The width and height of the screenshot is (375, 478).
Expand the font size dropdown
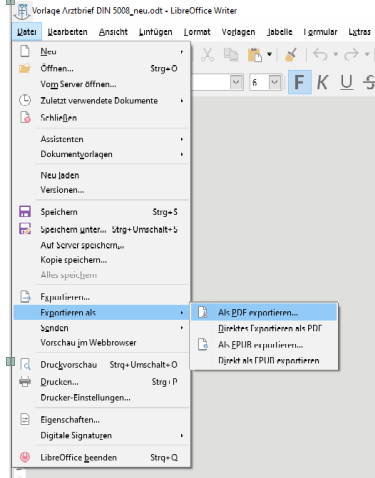coord(275,82)
